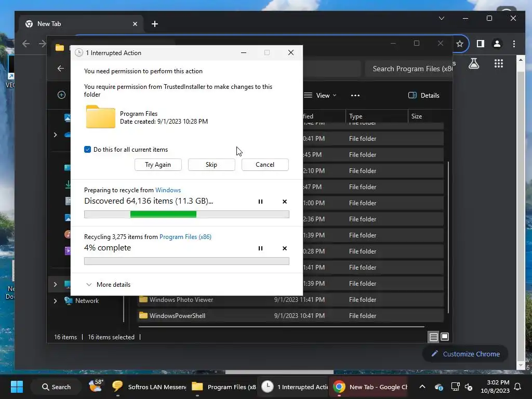
Task: Open the Google apps grid
Action: (499, 63)
